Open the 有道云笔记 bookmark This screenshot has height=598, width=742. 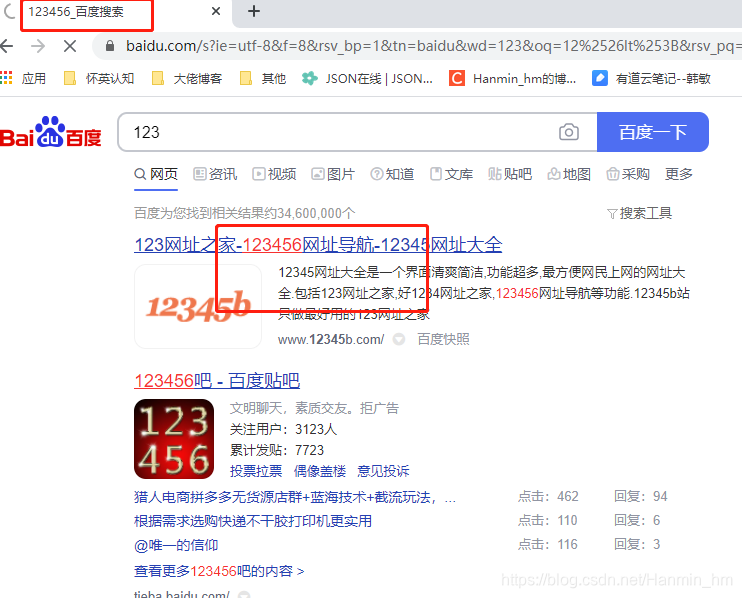(x=651, y=78)
